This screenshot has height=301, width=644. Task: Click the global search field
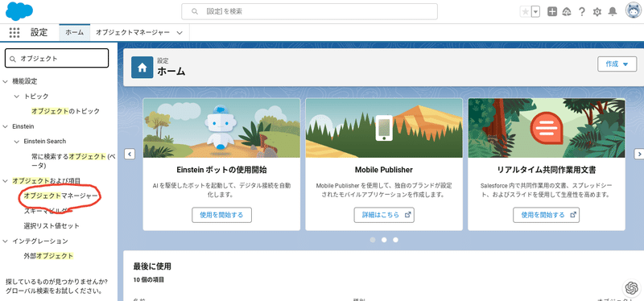309,11
